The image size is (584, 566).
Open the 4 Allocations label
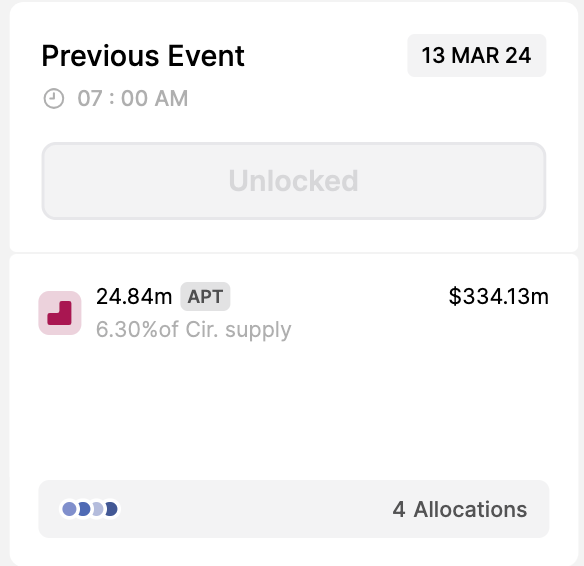(460, 509)
